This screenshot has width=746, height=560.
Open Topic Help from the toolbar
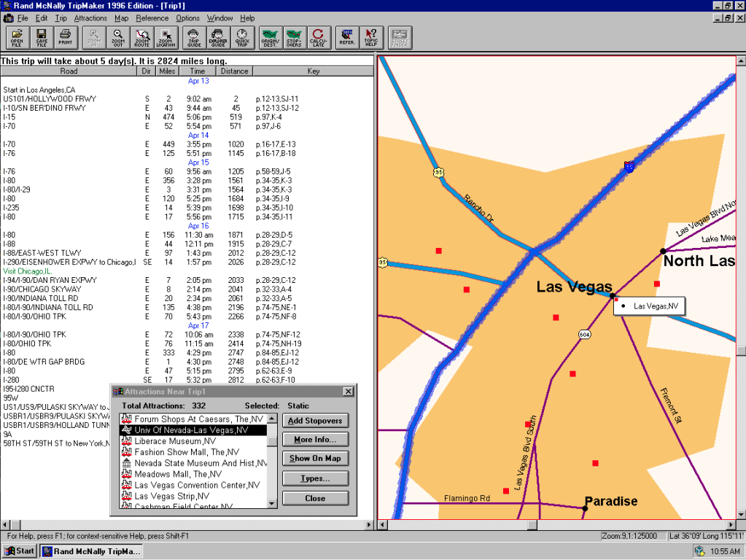pos(371,36)
